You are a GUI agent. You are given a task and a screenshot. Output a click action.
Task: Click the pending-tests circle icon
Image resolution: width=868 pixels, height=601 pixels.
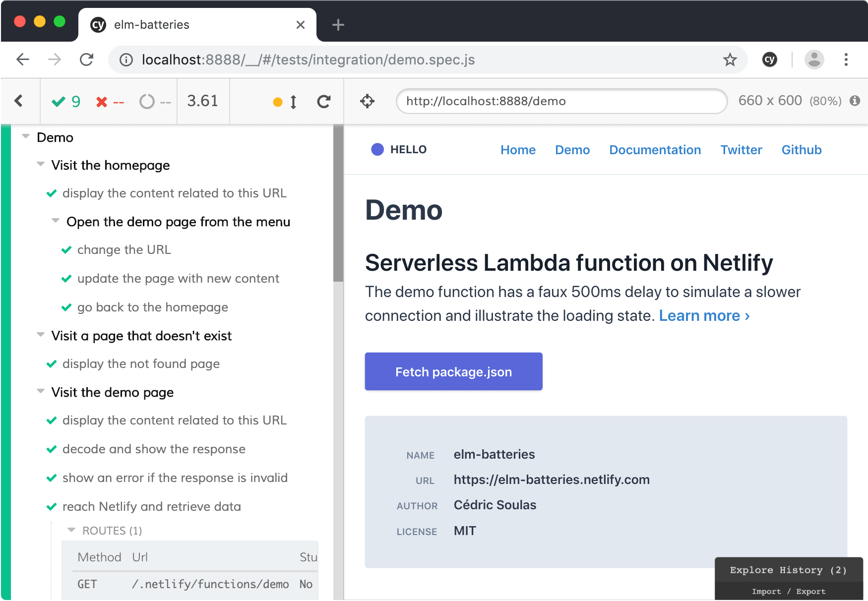coord(146,101)
